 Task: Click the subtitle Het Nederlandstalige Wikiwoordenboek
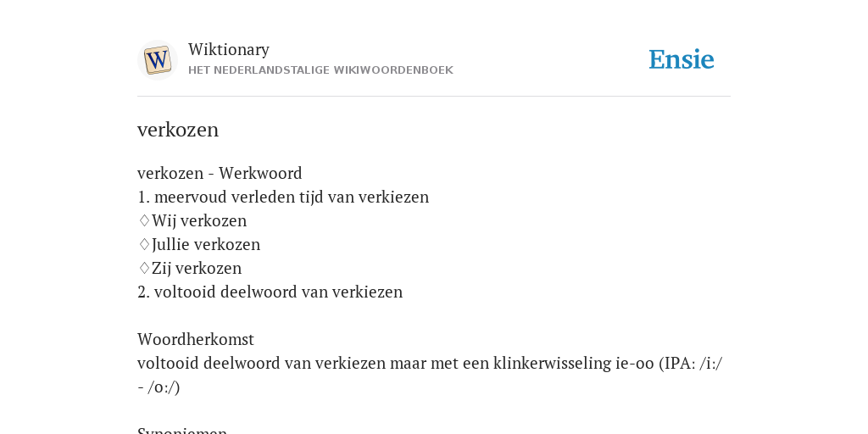click(320, 70)
